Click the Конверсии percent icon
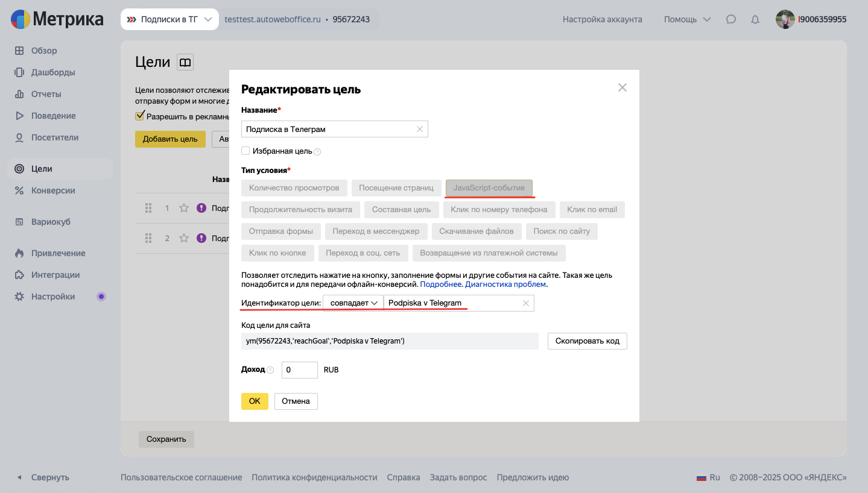 point(19,190)
